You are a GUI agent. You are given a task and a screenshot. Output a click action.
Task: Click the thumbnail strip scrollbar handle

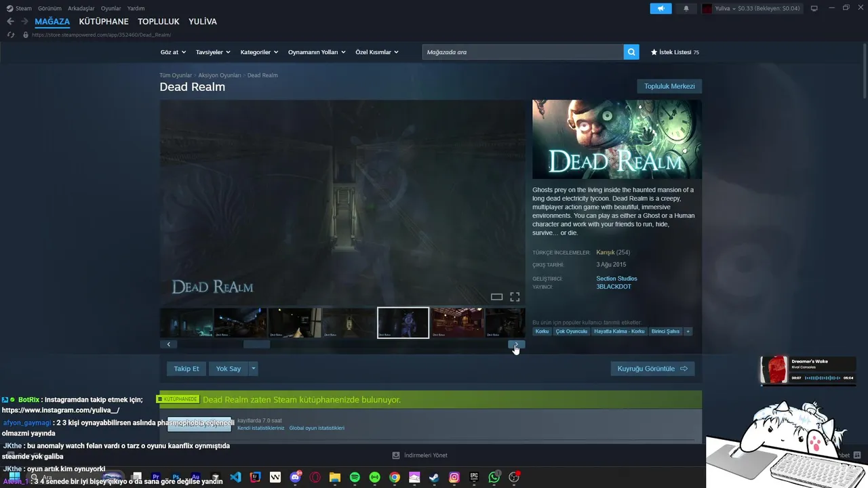click(256, 344)
